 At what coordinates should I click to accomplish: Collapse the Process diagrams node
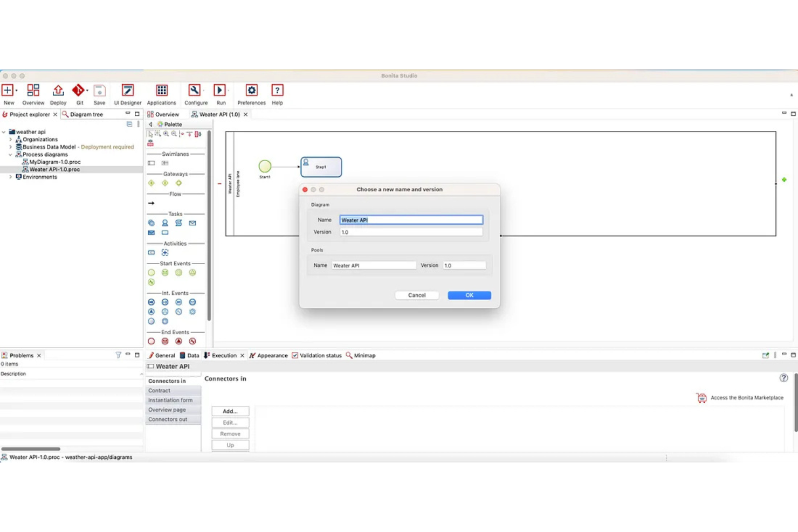(x=11, y=155)
